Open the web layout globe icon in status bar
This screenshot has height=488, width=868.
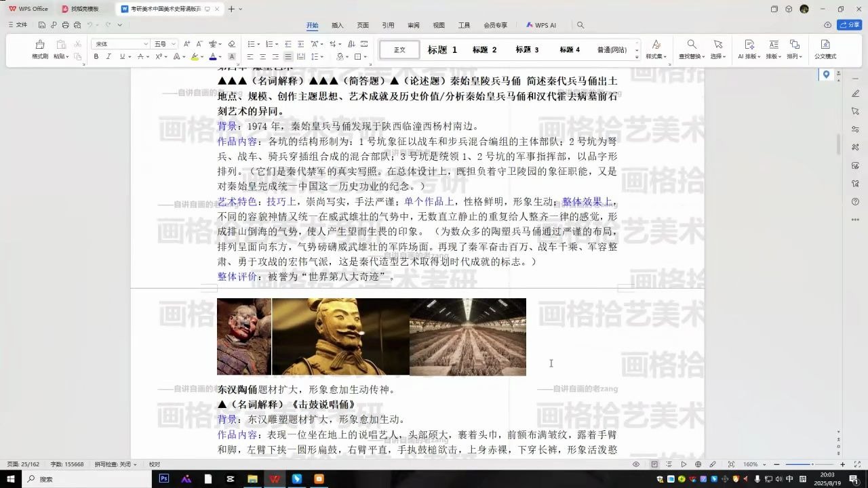point(698,464)
